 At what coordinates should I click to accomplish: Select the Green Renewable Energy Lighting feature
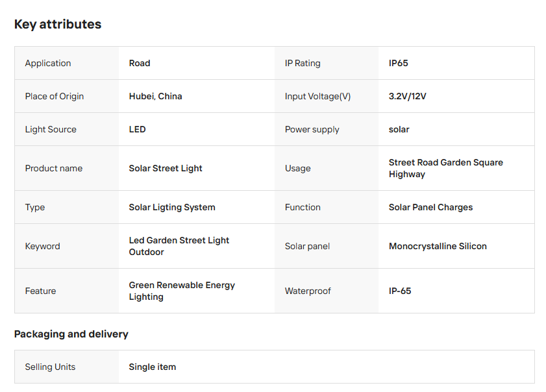tap(182, 291)
